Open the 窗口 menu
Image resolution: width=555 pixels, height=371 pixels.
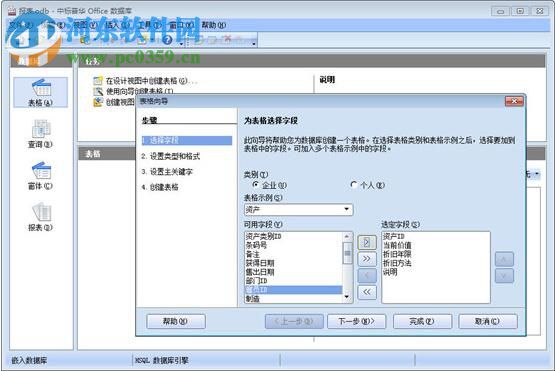(x=181, y=25)
